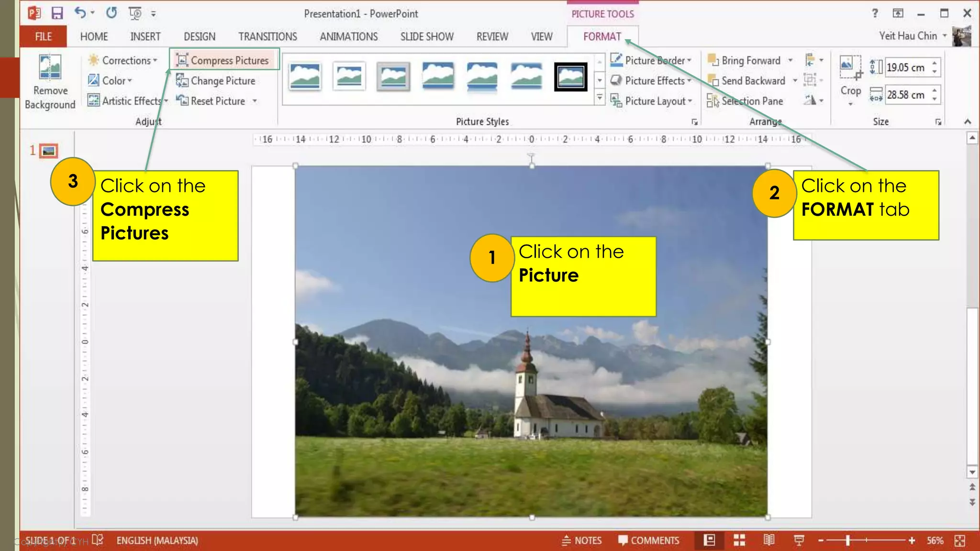Screen dimensions: 980x551
Task: Save the presentation with the floppy disk icon
Action: coord(57,13)
